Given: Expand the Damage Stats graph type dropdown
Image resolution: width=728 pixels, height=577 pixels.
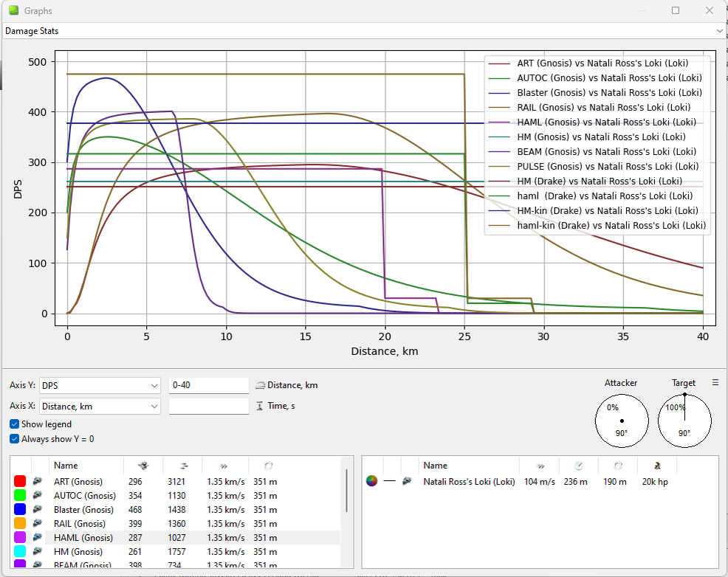Looking at the screenshot, I should point(364,31).
